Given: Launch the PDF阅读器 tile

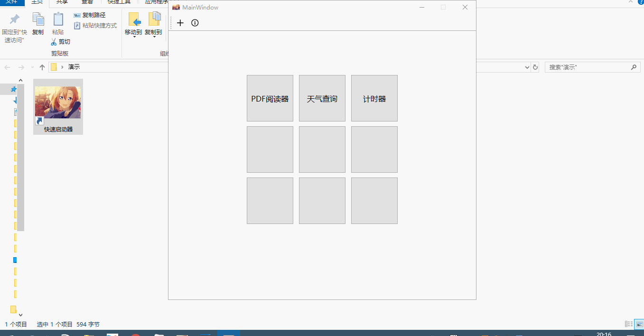Looking at the screenshot, I should pos(270,98).
